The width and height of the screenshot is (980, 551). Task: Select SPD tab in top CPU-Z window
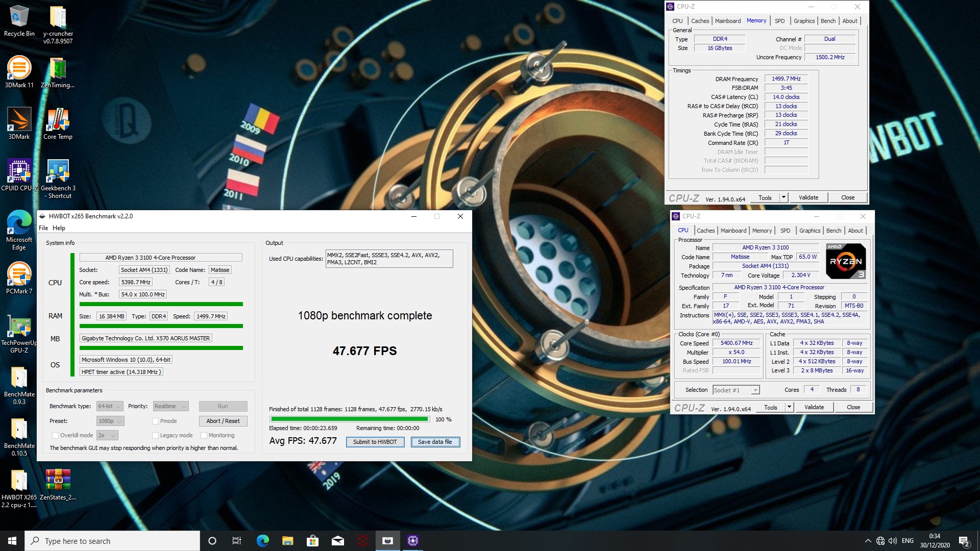point(779,21)
